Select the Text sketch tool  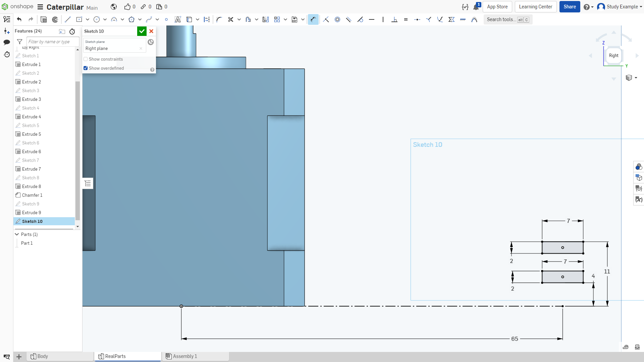178,19
